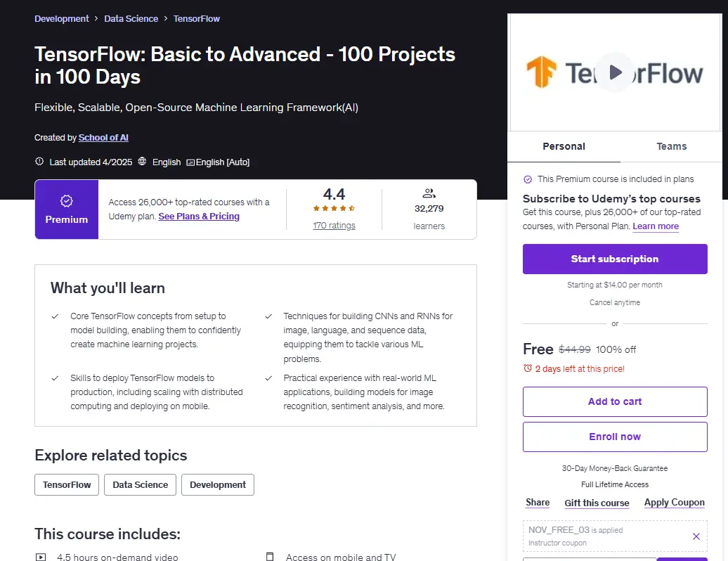Click the Enroll now button

coord(615,437)
